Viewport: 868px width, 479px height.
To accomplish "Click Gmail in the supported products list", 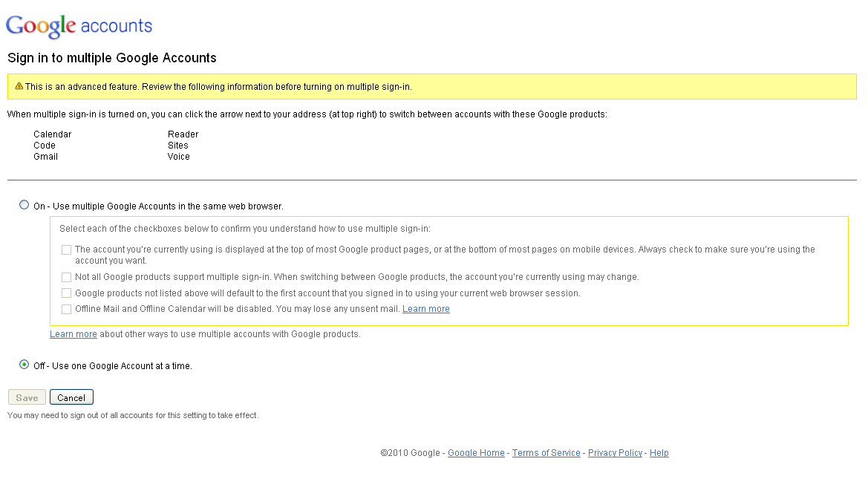I will tap(45, 157).
